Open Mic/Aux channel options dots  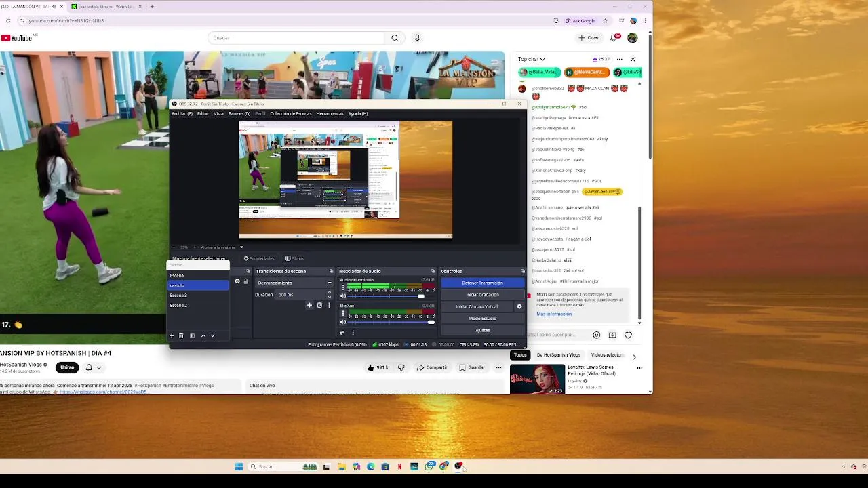tap(342, 313)
